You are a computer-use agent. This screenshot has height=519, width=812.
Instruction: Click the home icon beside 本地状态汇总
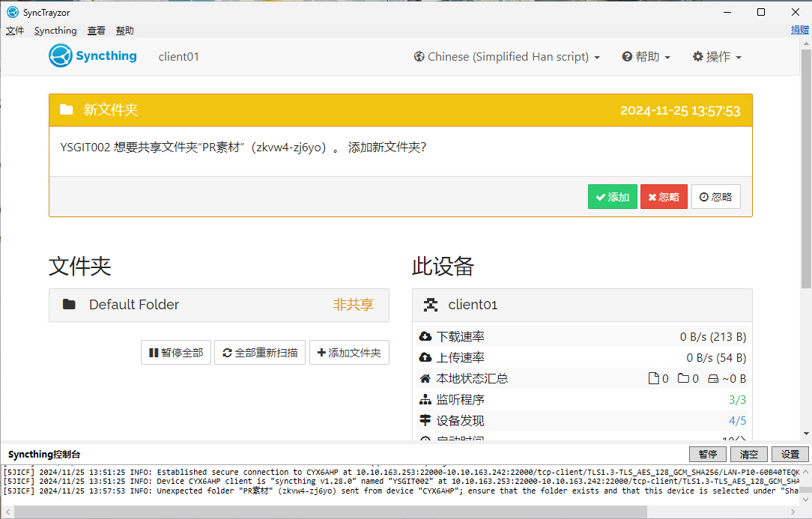click(x=425, y=379)
